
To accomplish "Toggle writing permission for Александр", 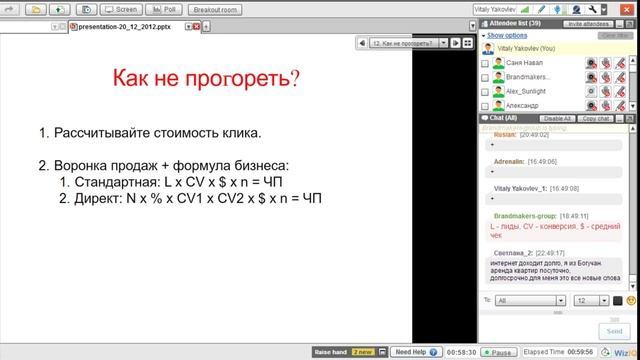I will pyautogui.click(x=620, y=106).
